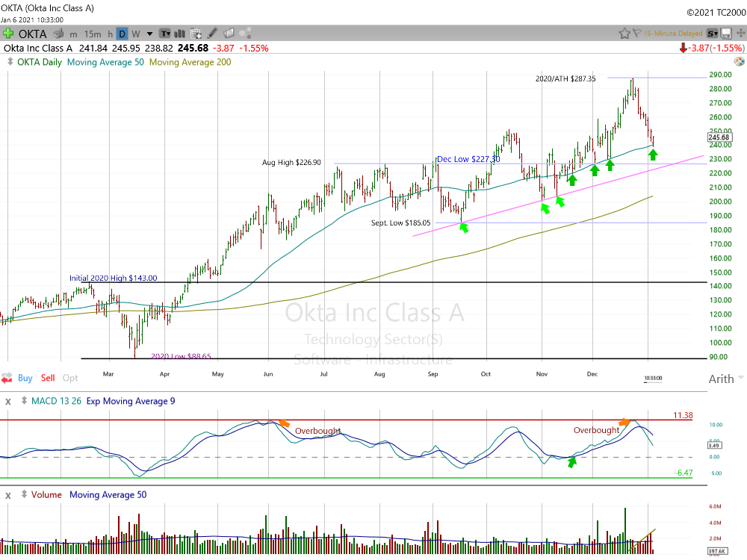747x560 pixels.
Task: Close the Volume indicator pane
Action: click(8, 495)
